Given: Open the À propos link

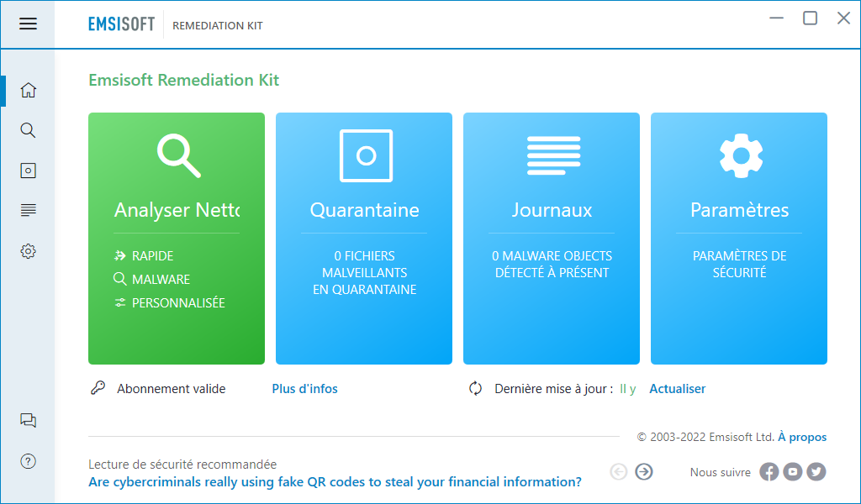Looking at the screenshot, I should point(802,437).
